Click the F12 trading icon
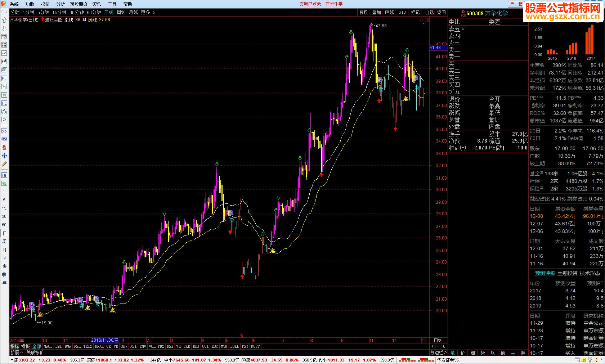Screen dimensions: 605x364 click(4, 103)
